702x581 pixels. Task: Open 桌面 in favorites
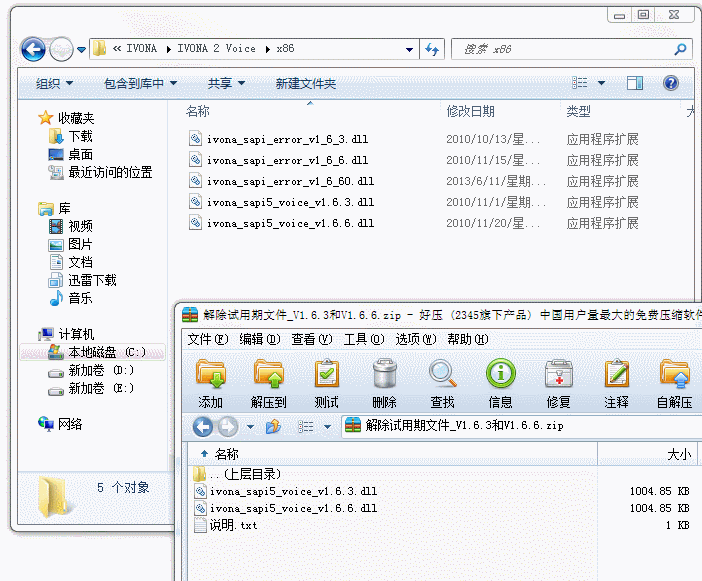tap(81, 154)
